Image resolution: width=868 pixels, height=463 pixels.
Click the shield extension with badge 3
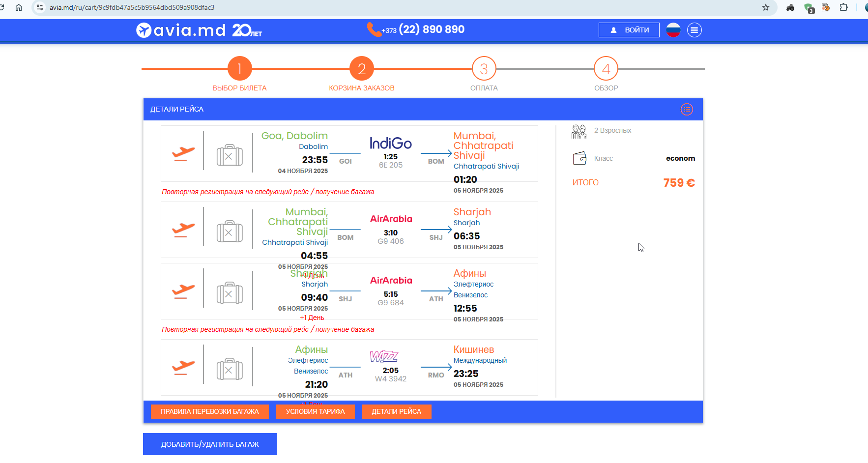pos(809,8)
